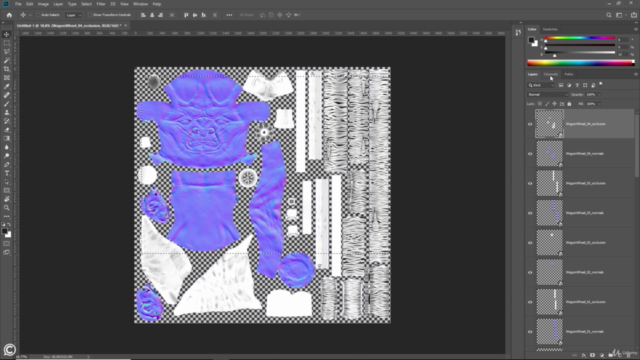Select the Magic Wand tool
This screenshot has height=360, width=640.
[x=7, y=60]
